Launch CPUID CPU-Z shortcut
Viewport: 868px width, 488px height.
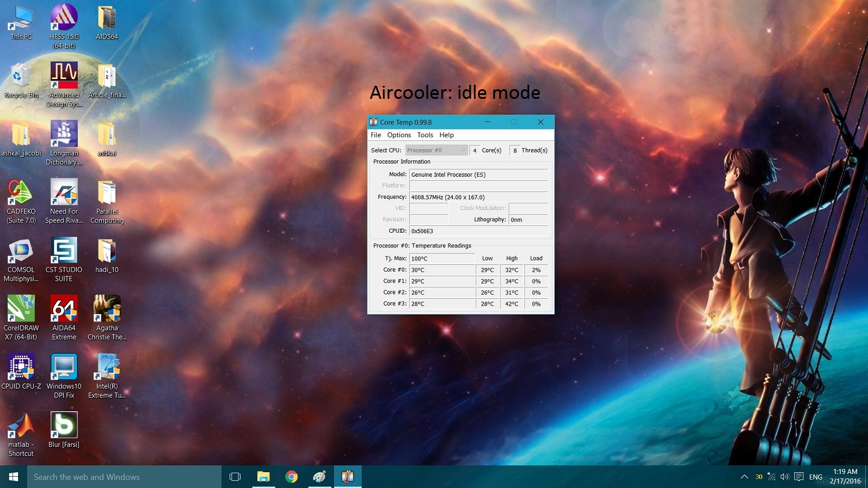point(21,372)
